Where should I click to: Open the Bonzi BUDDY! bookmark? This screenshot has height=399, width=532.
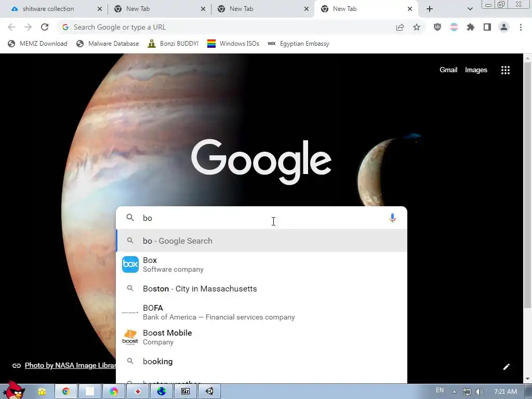tap(173, 44)
